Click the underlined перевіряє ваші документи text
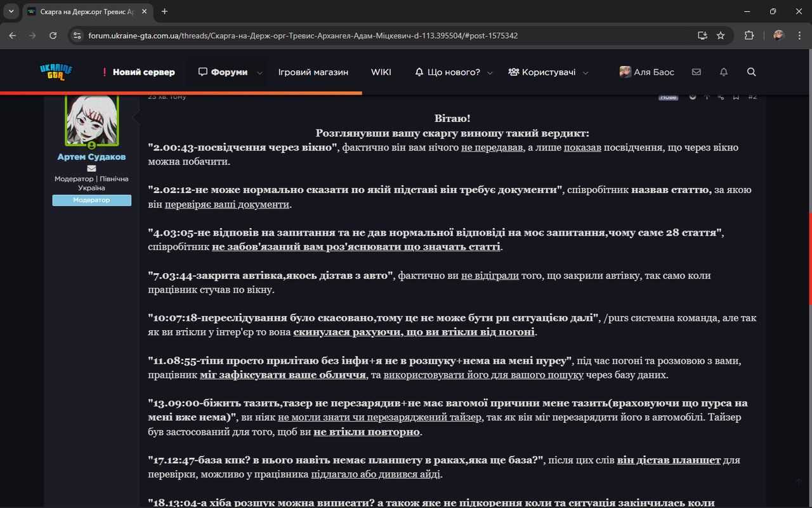The height and width of the screenshot is (508, 812). 227,204
